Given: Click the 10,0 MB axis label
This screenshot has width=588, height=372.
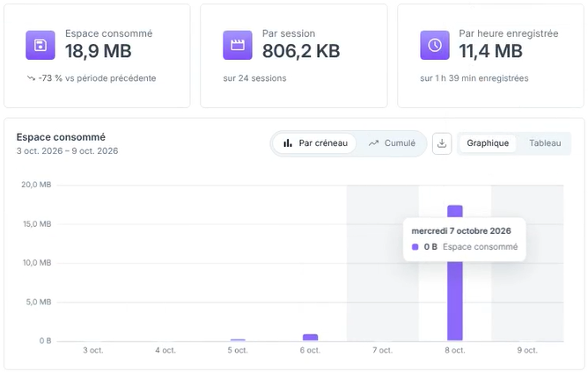Looking at the screenshot, I should pos(37,263).
